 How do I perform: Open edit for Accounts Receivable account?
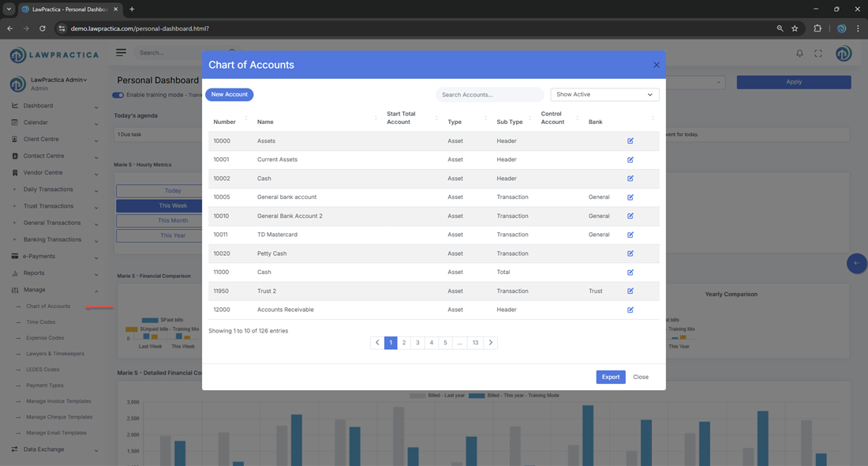click(630, 310)
